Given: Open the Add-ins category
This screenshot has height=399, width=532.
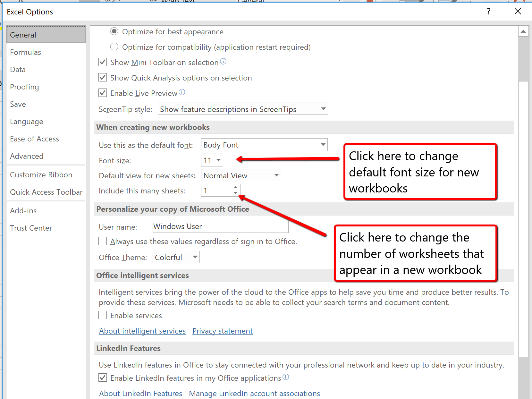Looking at the screenshot, I should 46,210.
